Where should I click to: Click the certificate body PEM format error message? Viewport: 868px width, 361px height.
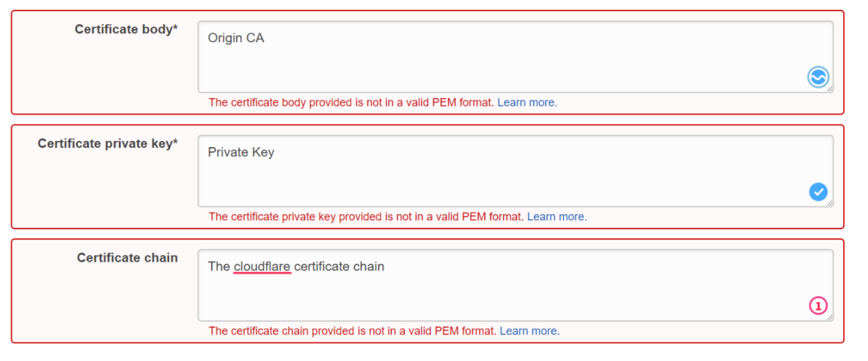pyautogui.click(x=351, y=102)
